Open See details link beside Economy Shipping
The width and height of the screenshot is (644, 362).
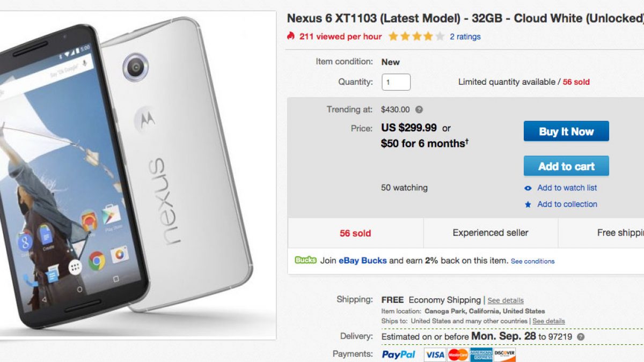pos(506,300)
